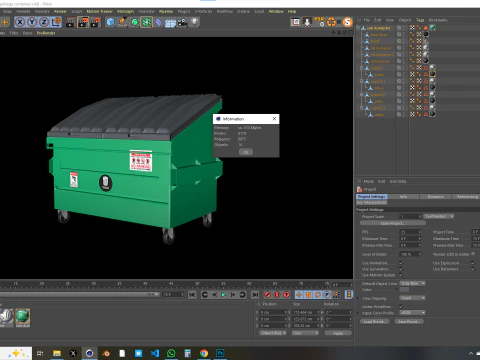Click the Scale Project button
This screenshot has height=360, width=480.
click(x=392, y=223)
